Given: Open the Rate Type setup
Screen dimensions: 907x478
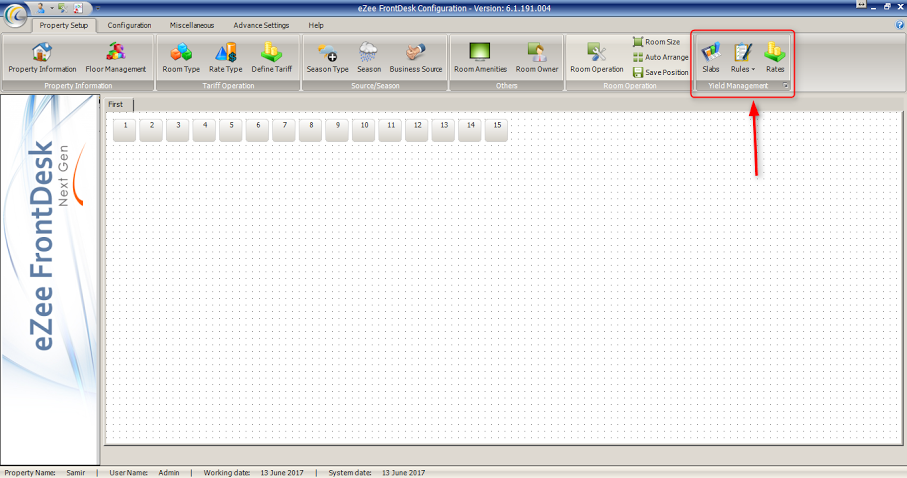Looking at the screenshot, I should tap(226, 58).
